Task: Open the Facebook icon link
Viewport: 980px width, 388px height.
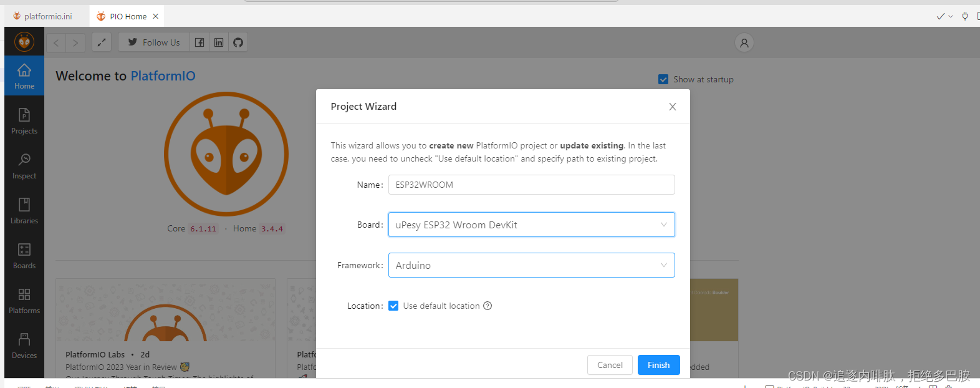Action: 199,42
